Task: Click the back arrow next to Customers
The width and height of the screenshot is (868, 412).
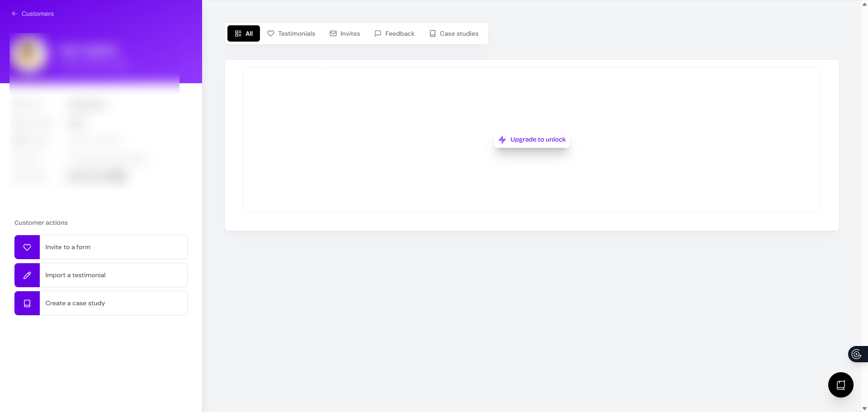Action: 14,14
